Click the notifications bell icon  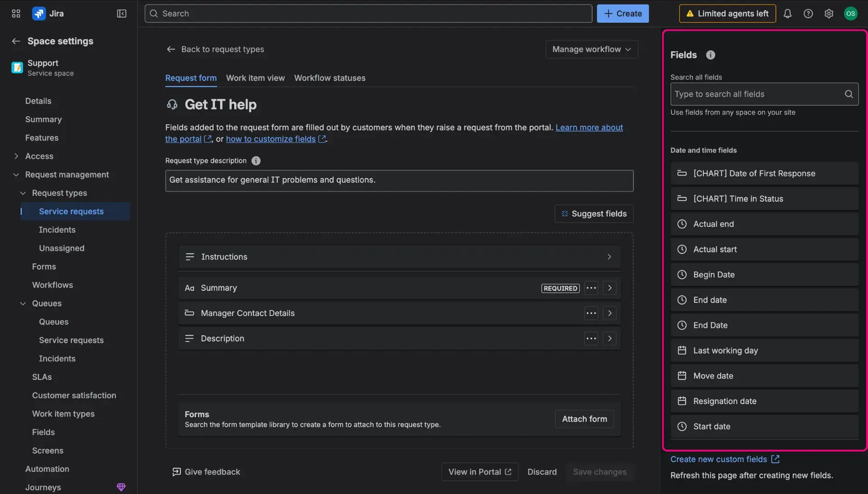[788, 13]
